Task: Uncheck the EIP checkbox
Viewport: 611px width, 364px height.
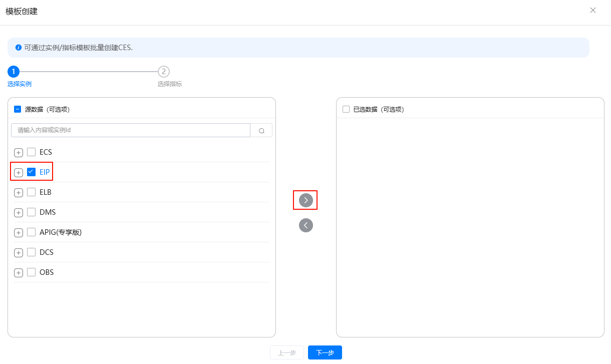Action: click(32, 172)
